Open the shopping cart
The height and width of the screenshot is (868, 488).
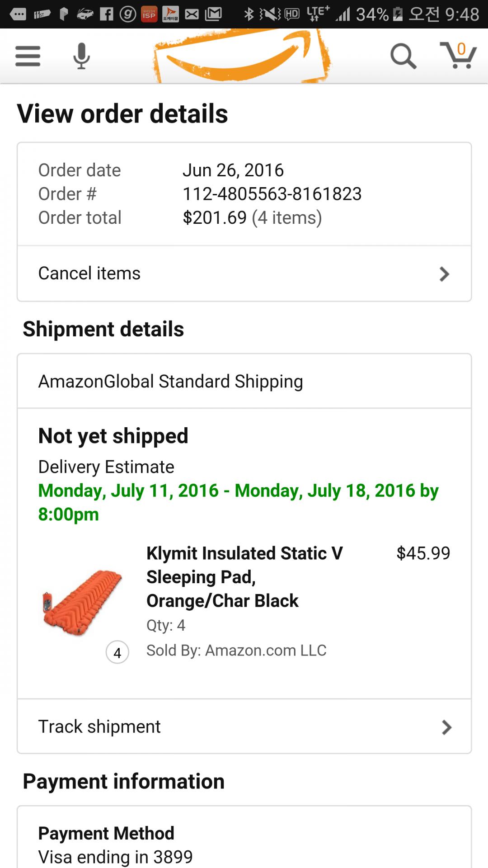pos(458,55)
